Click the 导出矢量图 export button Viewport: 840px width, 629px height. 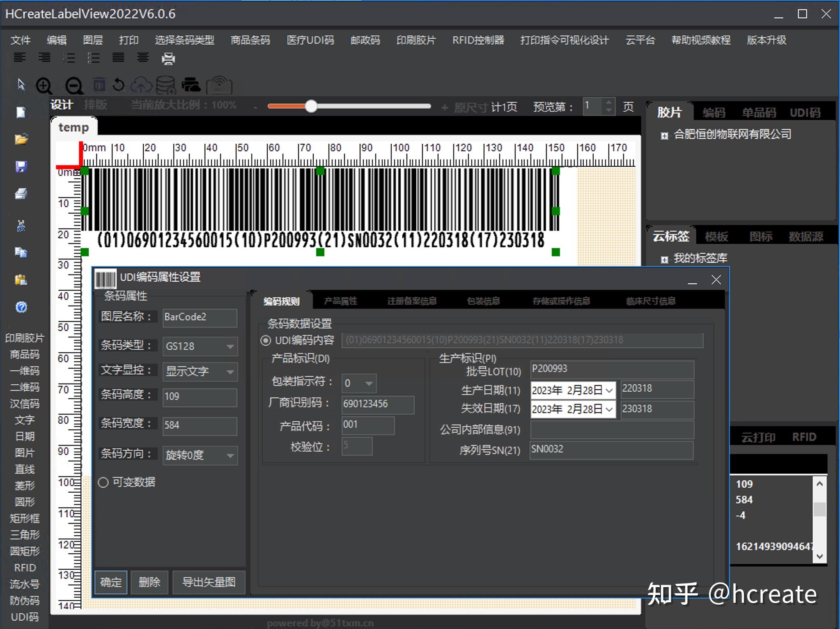(x=209, y=582)
